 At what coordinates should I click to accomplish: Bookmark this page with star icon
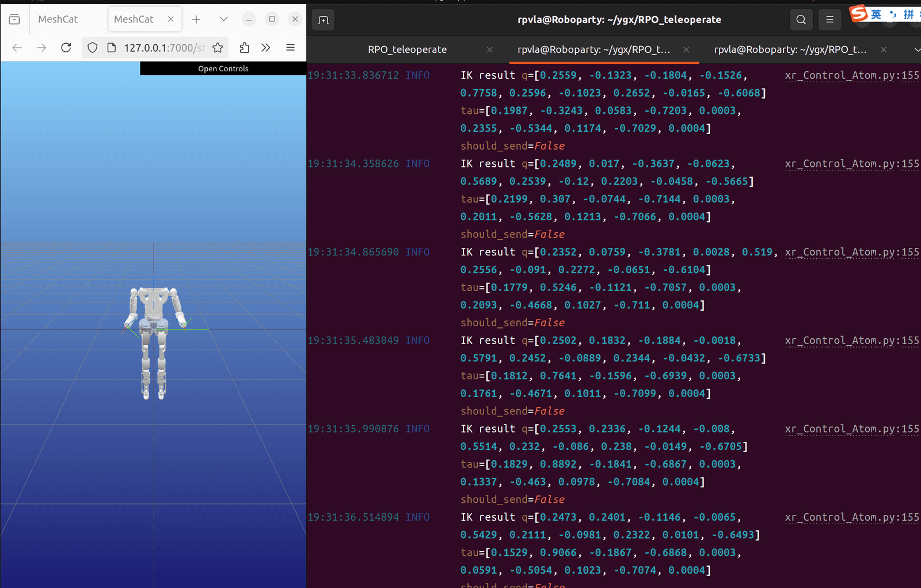(x=218, y=48)
